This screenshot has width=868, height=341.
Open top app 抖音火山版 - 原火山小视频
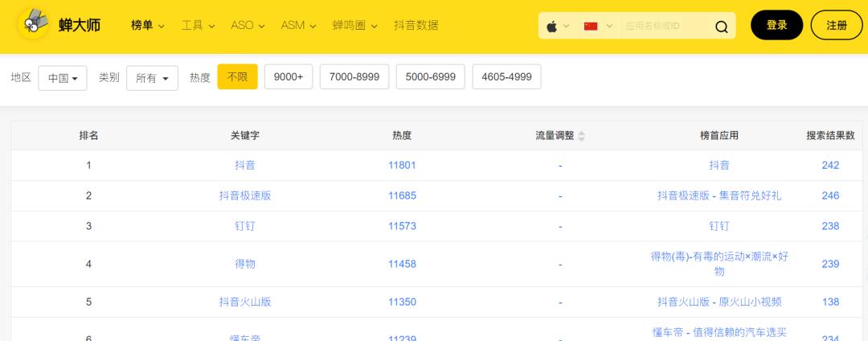(x=719, y=302)
